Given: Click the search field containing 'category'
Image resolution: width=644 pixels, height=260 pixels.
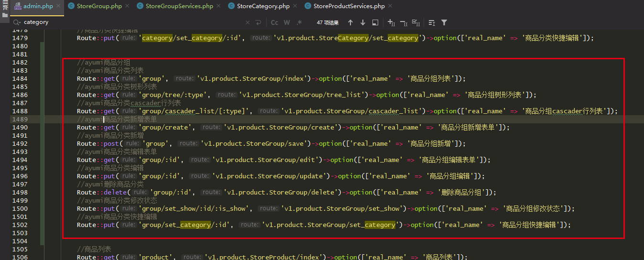Looking at the screenshot, I should [x=129, y=22].
